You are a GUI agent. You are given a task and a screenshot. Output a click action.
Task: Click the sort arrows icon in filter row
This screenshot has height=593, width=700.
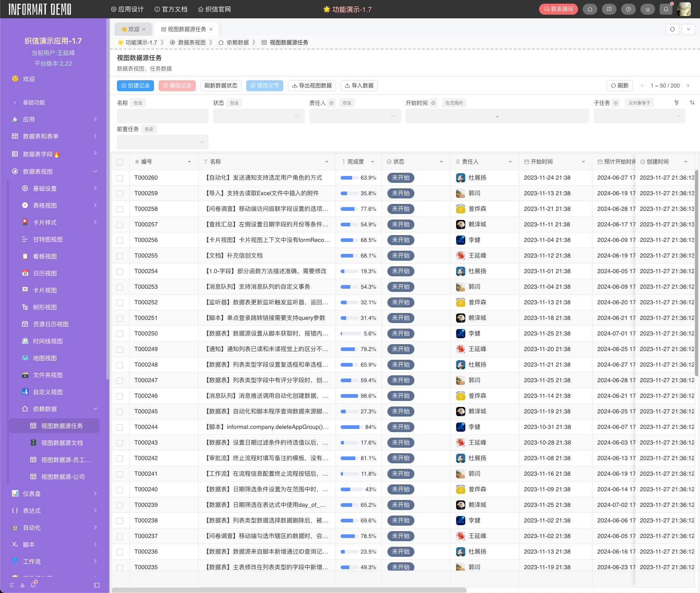click(692, 103)
